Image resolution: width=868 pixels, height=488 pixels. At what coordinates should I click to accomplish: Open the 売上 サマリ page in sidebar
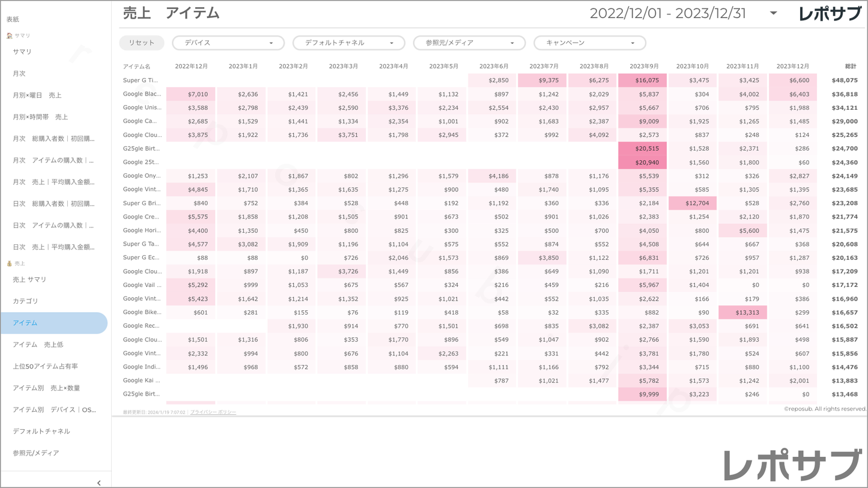29,280
